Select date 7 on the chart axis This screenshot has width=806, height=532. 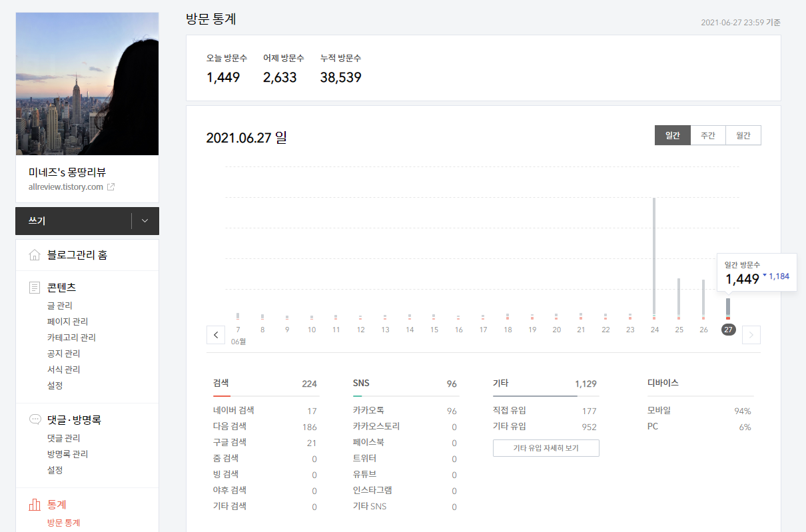238,330
